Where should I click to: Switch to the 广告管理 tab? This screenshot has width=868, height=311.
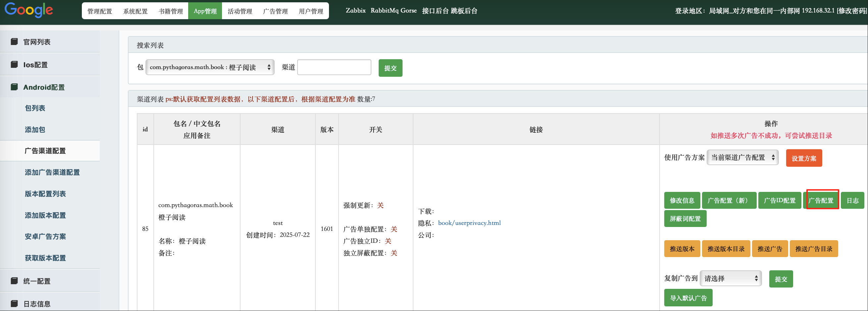point(275,11)
